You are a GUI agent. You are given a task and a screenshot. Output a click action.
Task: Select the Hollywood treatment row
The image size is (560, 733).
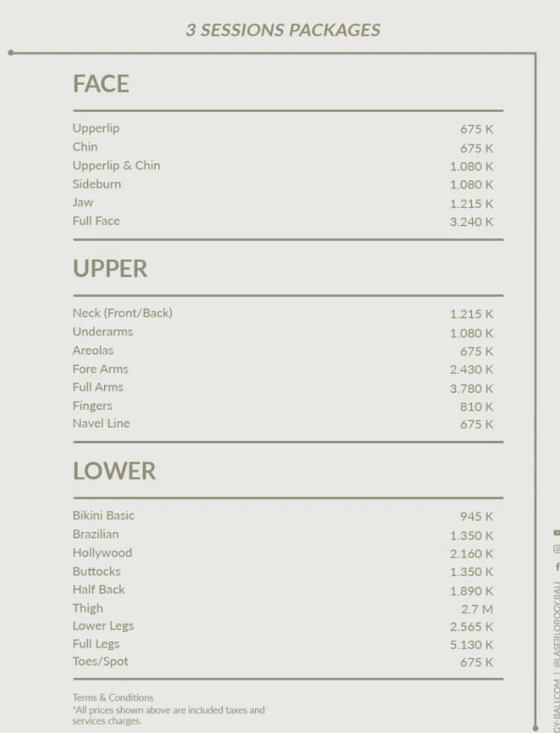click(x=283, y=553)
